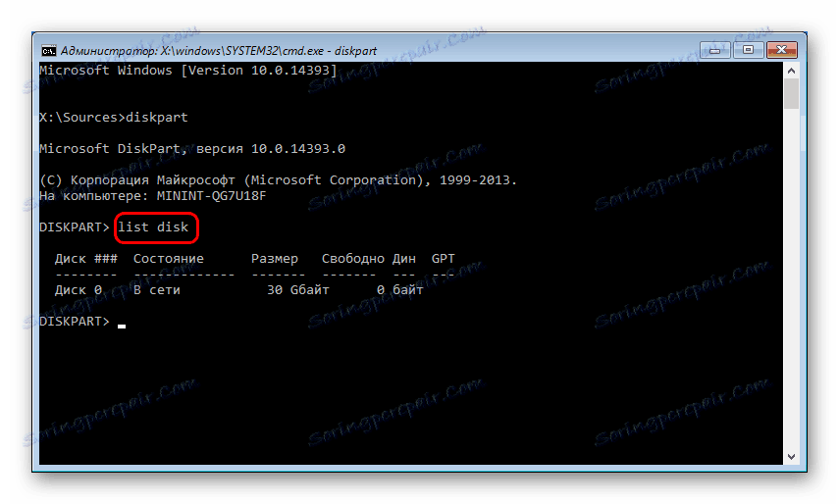Click the 'Состояние' column header
839x504 pixels.
(x=169, y=259)
